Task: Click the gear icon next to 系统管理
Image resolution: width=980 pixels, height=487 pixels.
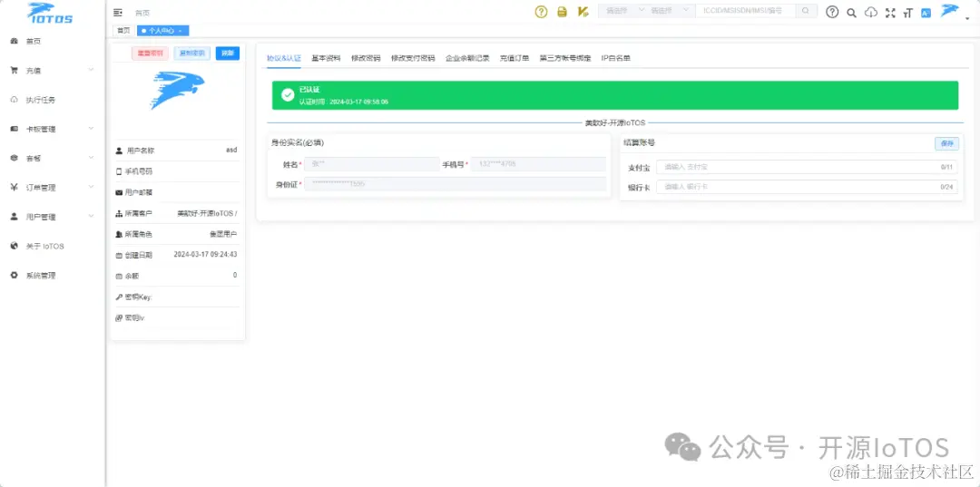Action: pos(14,275)
